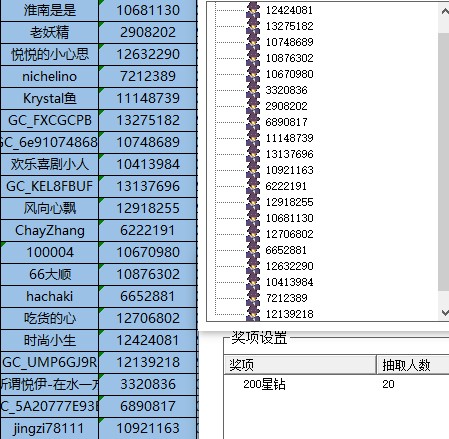449x439 pixels.
Task: Select spreadsheet cell 2908202 next to 老妖精
Action: [148, 32]
